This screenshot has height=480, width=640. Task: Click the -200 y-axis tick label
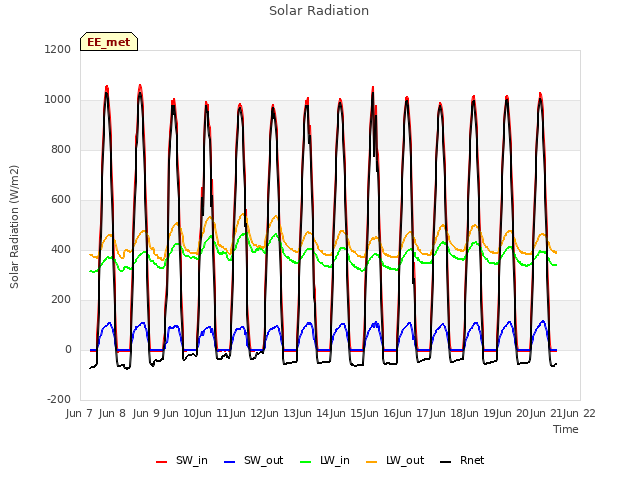click(x=59, y=400)
